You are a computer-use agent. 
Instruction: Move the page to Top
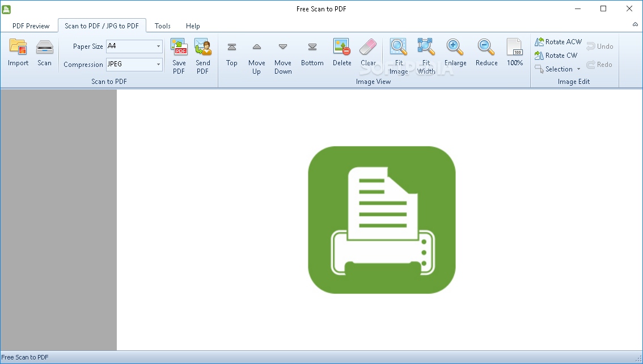tap(232, 54)
